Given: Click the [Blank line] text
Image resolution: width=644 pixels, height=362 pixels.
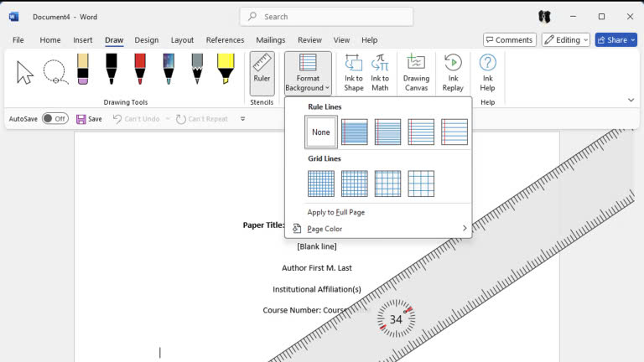Looking at the screenshot, I should click(317, 246).
